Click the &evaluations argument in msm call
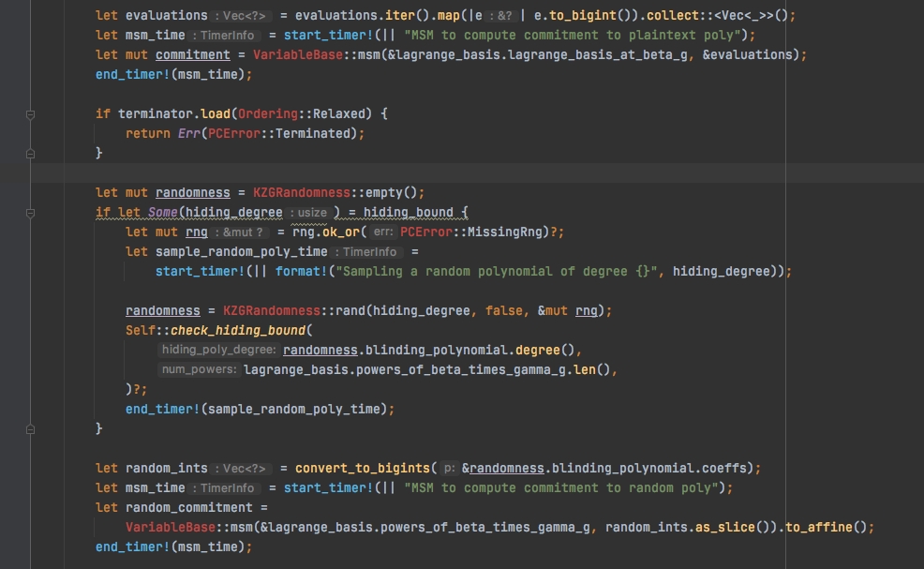The height and width of the screenshot is (569, 924). 747,54
